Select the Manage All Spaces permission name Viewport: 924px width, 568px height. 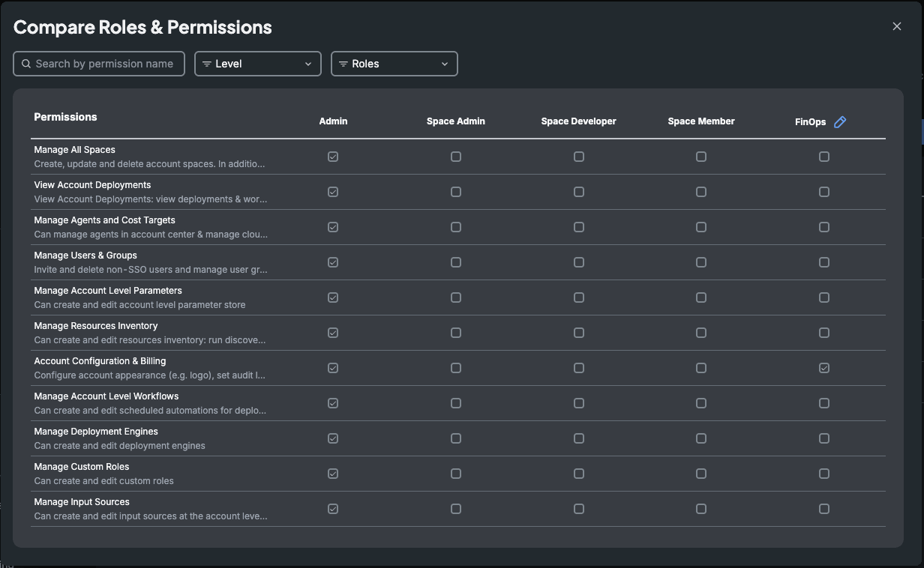click(74, 150)
